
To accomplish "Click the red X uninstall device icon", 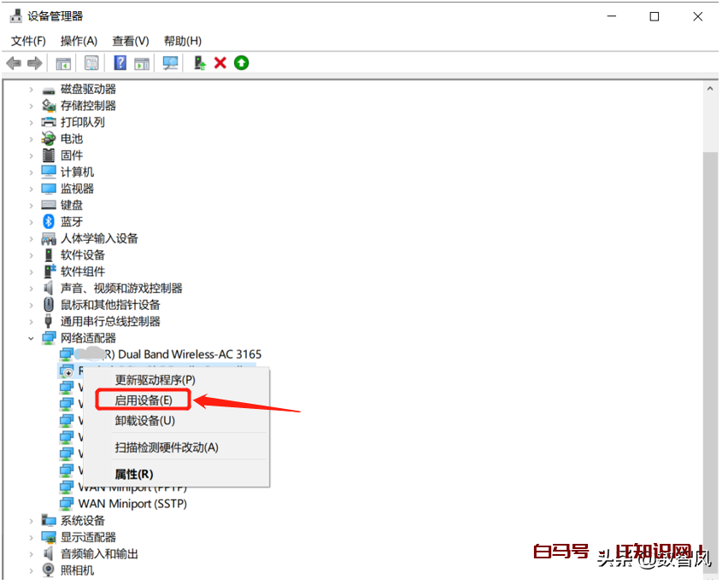I will [x=220, y=63].
